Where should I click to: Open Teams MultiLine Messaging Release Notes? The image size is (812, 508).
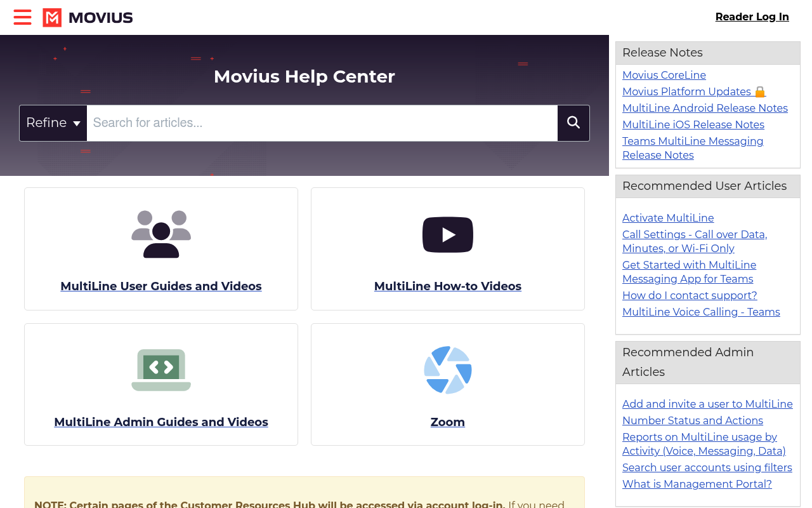[x=693, y=148]
